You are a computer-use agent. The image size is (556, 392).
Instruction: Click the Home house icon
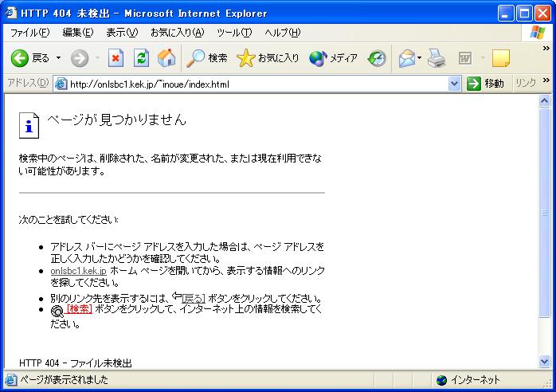pyautogui.click(x=166, y=58)
